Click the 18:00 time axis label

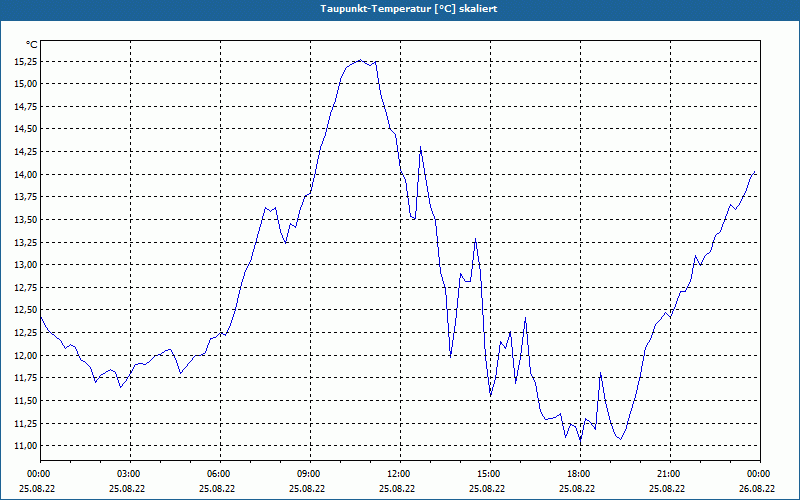[580, 474]
